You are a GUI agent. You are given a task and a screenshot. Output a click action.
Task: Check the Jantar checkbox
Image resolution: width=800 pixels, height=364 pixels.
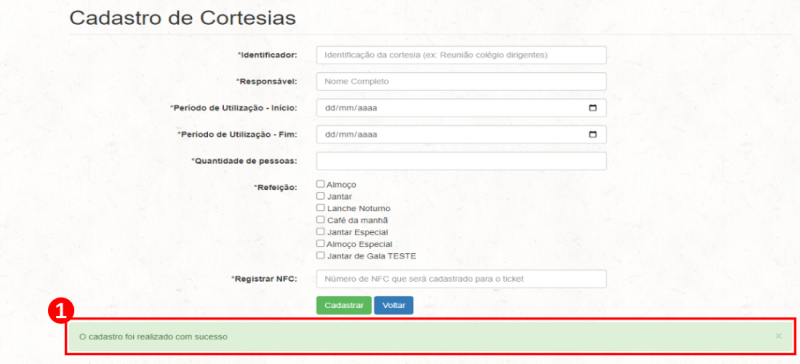pyautogui.click(x=320, y=196)
